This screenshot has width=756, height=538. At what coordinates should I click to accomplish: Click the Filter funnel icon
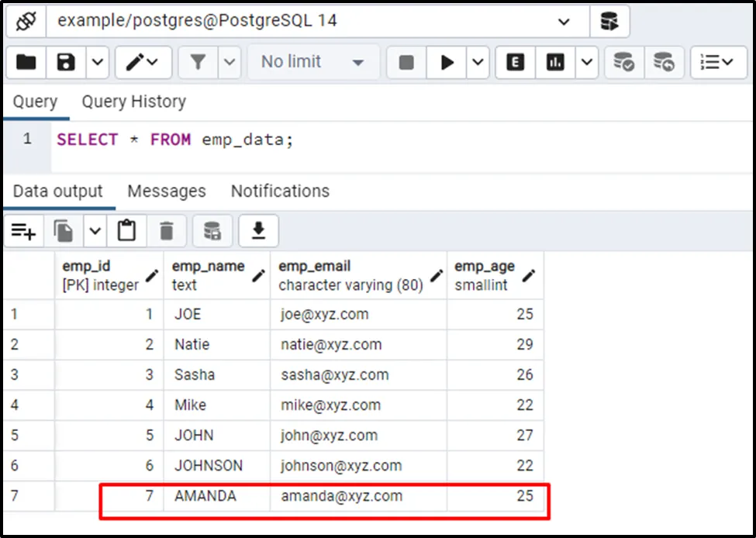point(198,63)
